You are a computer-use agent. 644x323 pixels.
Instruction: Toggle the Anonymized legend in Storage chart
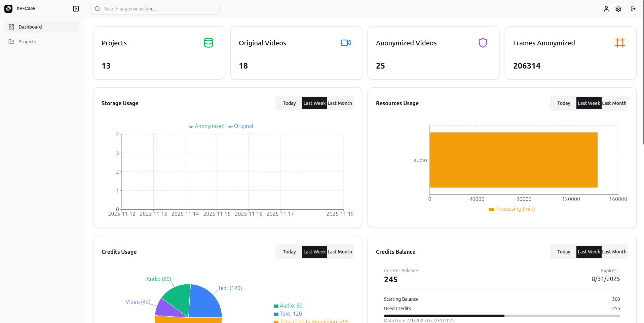pos(206,126)
